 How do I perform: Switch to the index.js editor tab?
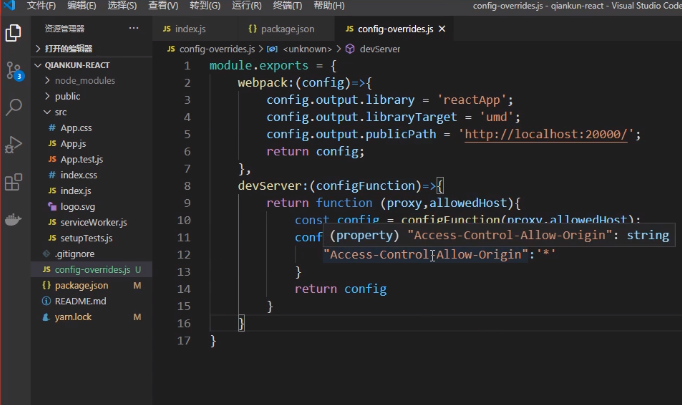190,29
